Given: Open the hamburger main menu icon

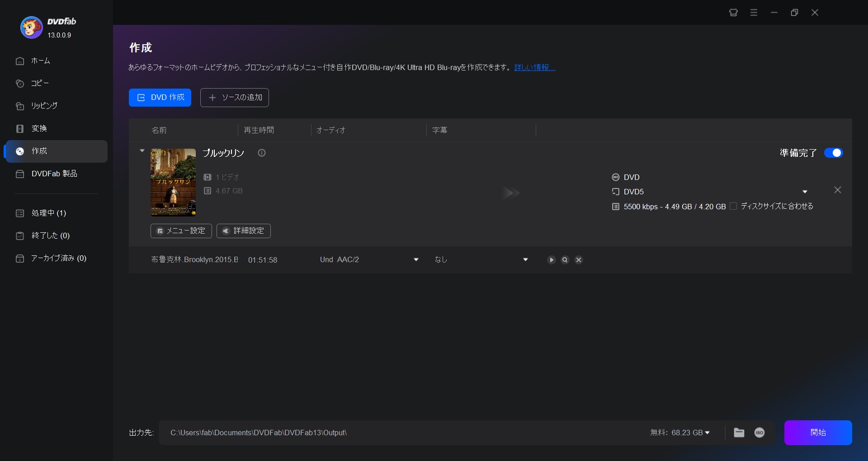Looking at the screenshot, I should pos(754,13).
